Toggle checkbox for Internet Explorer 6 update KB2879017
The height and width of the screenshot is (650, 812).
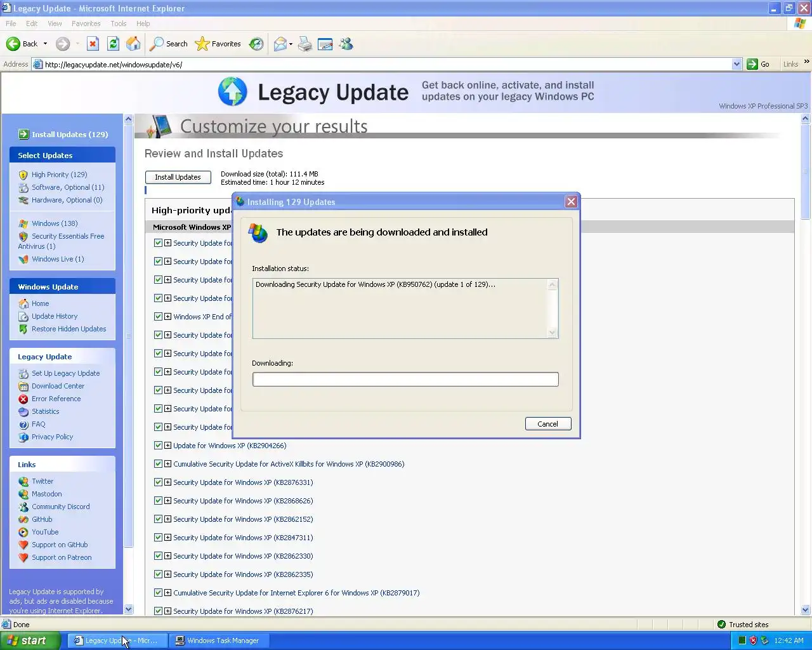click(158, 593)
